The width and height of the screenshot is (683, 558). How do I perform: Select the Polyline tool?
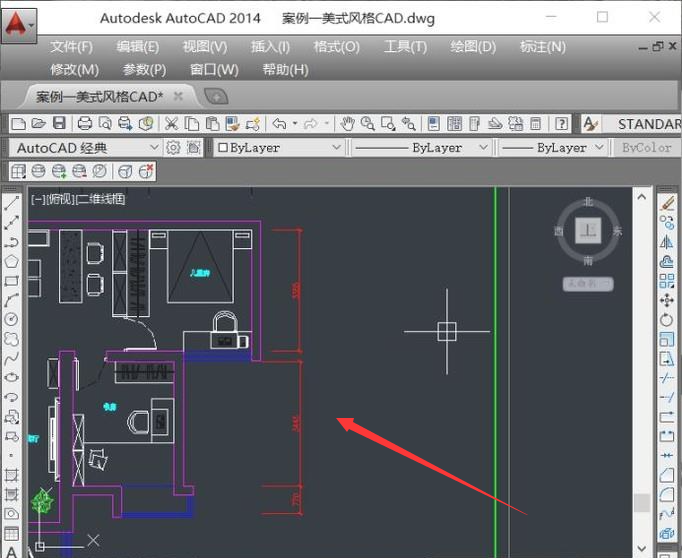click(x=11, y=242)
